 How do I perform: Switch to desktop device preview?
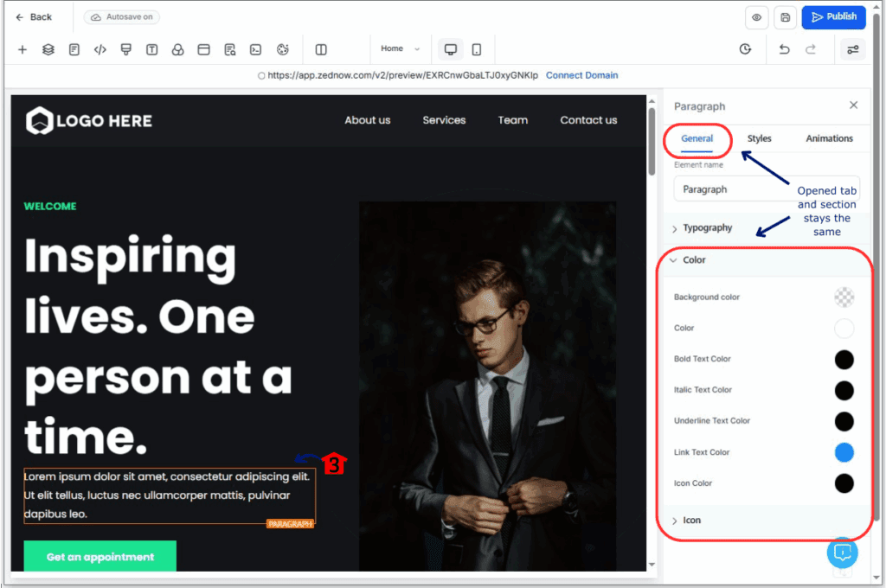[450, 49]
